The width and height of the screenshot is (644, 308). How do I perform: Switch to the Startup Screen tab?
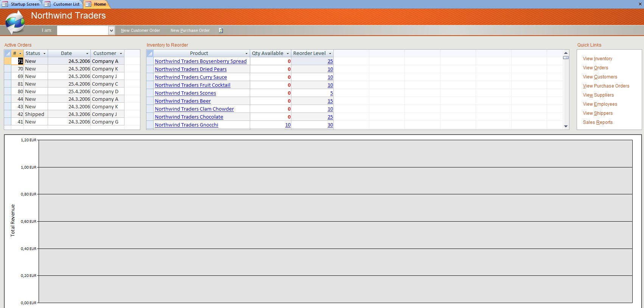(25, 4)
